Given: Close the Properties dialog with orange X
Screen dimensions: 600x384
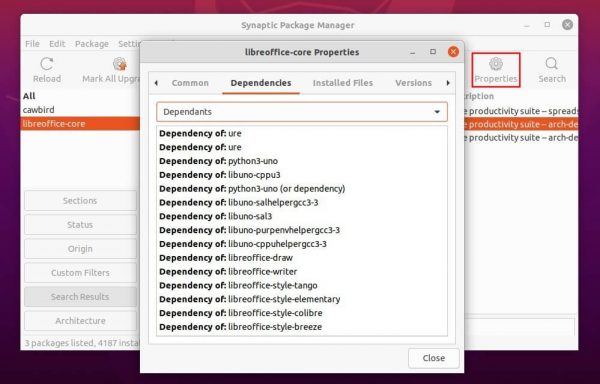Looking at the screenshot, I should pos(453,52).
